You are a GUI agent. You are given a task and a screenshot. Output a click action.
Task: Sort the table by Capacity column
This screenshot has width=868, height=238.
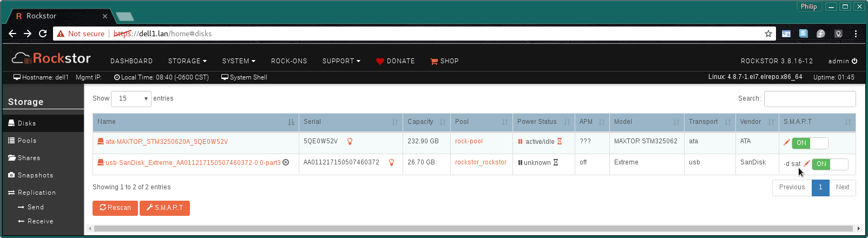pyautogui.click(x=426, y=122)
